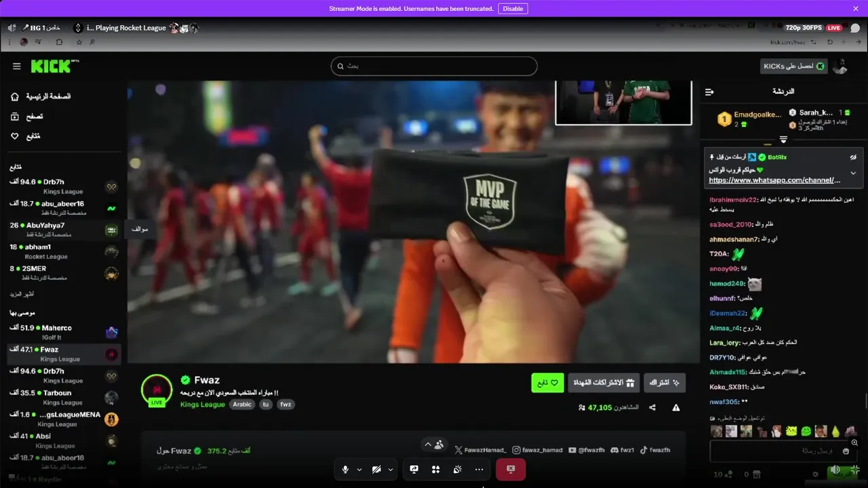This screenshot has width=868, height=488.
Task: Bookmark the page with star icon
Action: (79, 42)
